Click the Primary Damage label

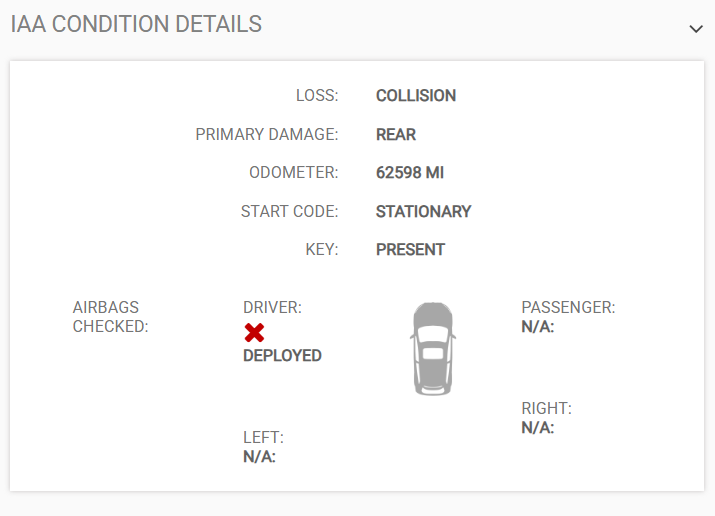point(267,134)
